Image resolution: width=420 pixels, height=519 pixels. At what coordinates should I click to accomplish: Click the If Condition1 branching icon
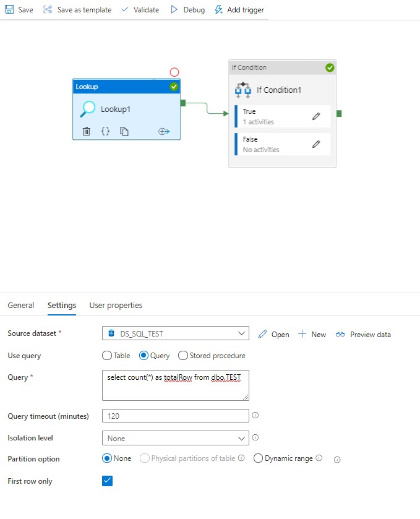(x=243, y=90)
